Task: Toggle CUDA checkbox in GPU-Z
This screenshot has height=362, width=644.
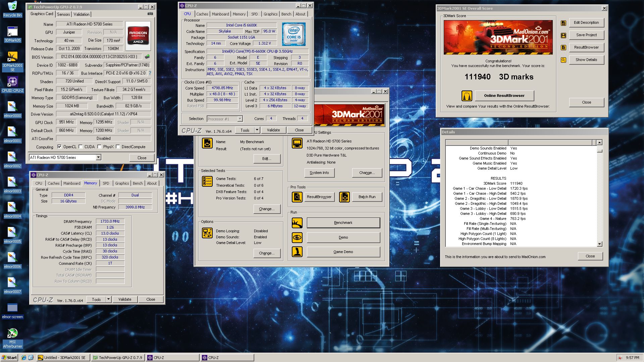Action: (x=80, y=147)
